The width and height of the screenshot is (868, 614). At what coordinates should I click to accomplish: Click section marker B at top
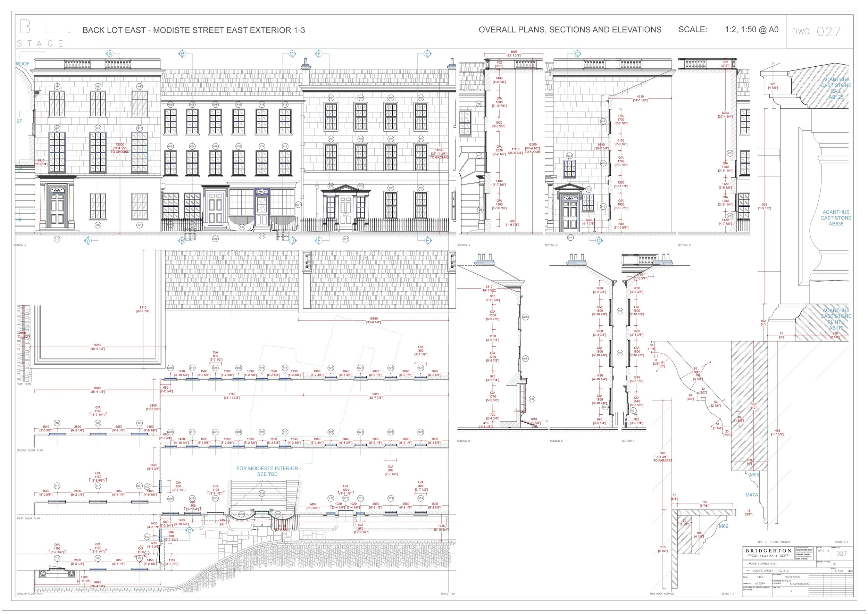pyautogui.click(x=182, y=54)
